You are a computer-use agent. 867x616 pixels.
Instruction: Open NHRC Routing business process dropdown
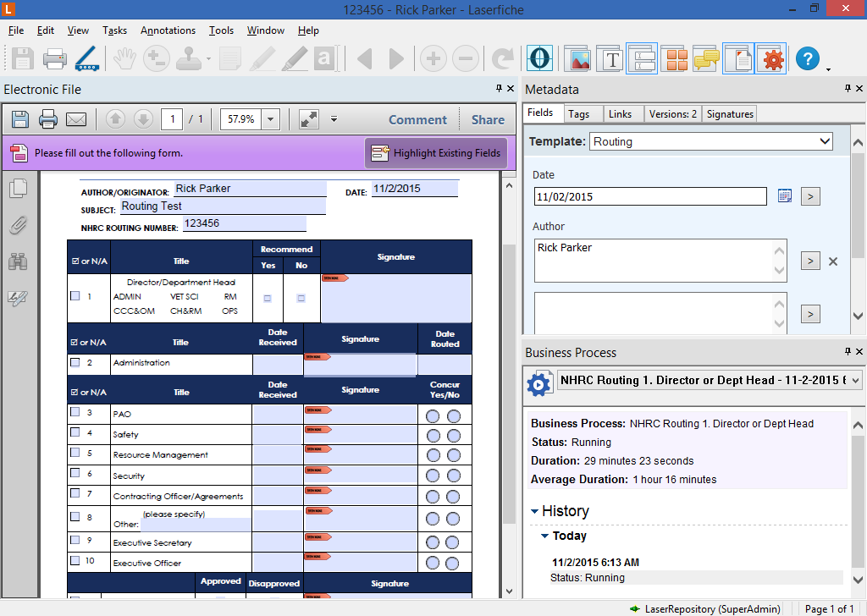point(855,380)
